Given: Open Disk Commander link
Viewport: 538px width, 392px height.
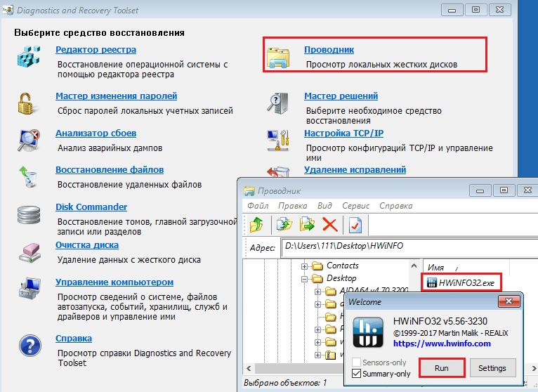Looking at the screenshot, I should tap(91, 207).
